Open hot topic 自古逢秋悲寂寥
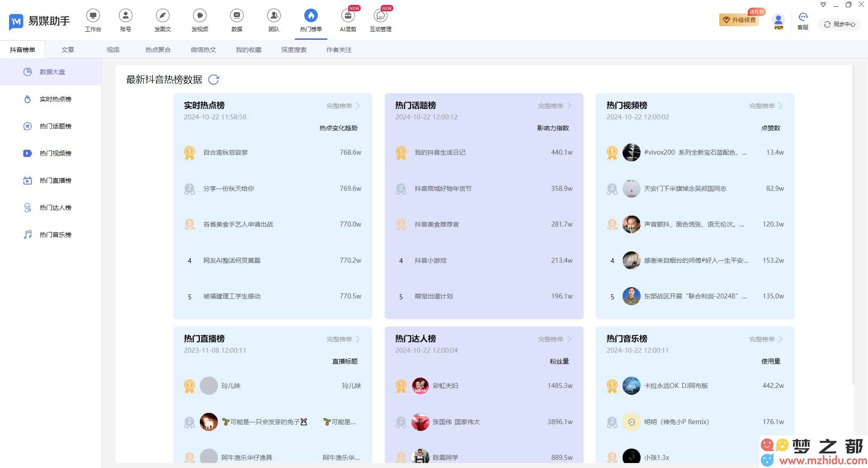The width and height of the screenshot is (868, 468). pos(226,152)
